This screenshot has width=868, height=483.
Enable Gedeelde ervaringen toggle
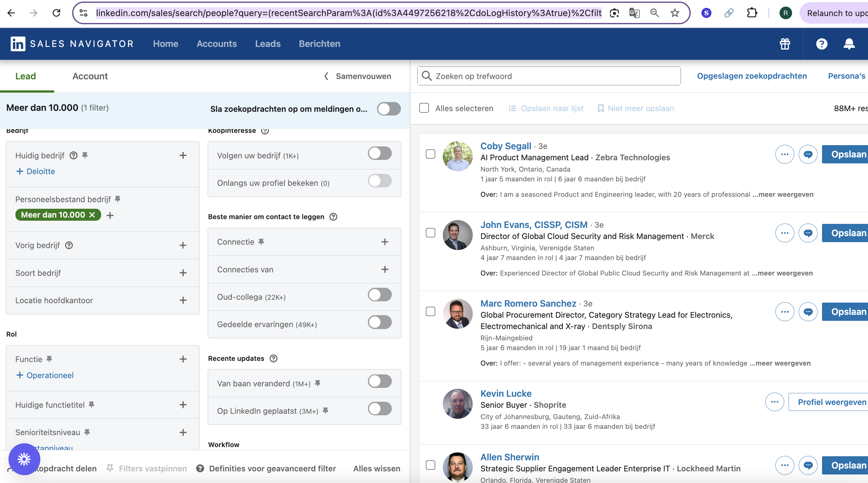[380, 322]
